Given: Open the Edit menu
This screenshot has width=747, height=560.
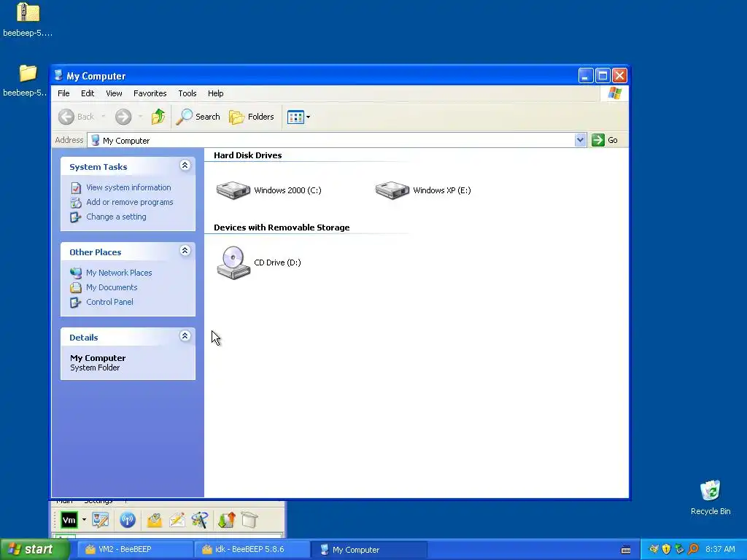Looking at the screenshot, I should [88, 93].
